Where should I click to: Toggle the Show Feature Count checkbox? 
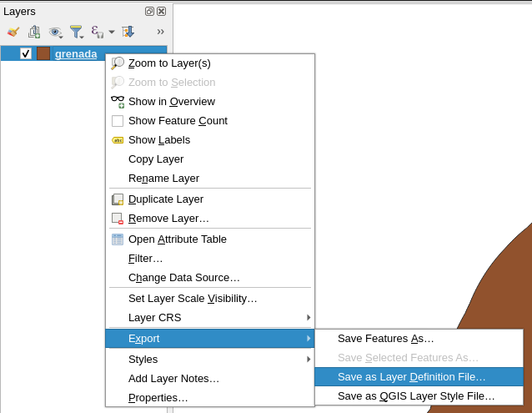click(x=118, y=121)
